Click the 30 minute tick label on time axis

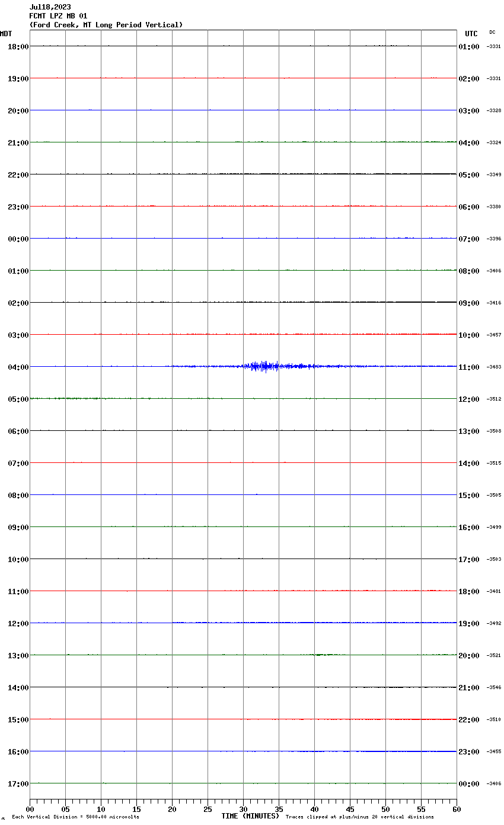coord(243,809)
